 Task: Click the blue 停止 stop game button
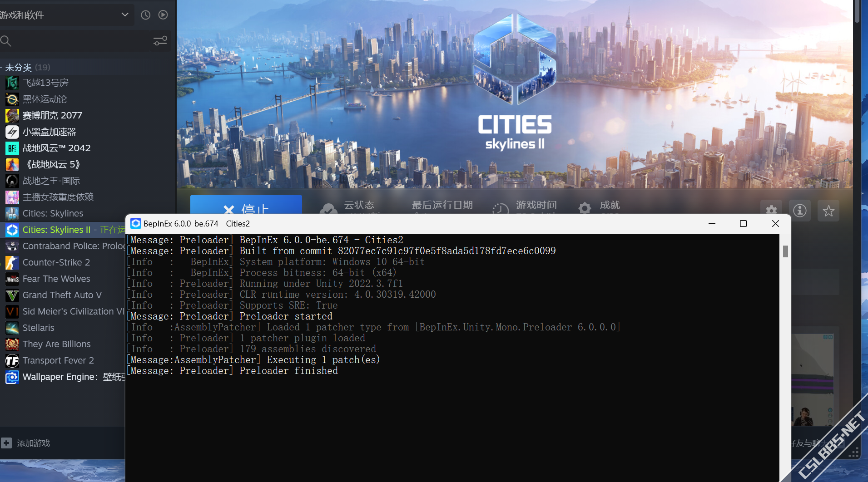pos(246,205)
